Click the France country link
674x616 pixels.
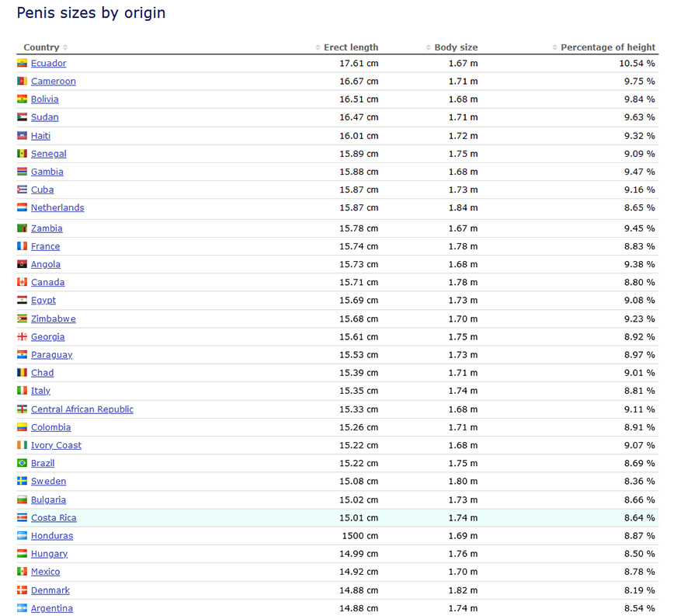(x=45, y=246)
